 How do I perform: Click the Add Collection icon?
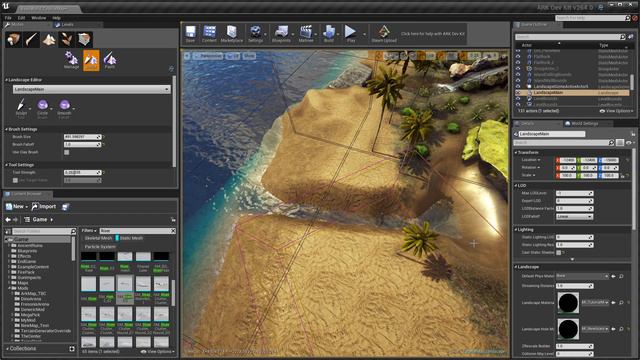[x=72, y=349]
